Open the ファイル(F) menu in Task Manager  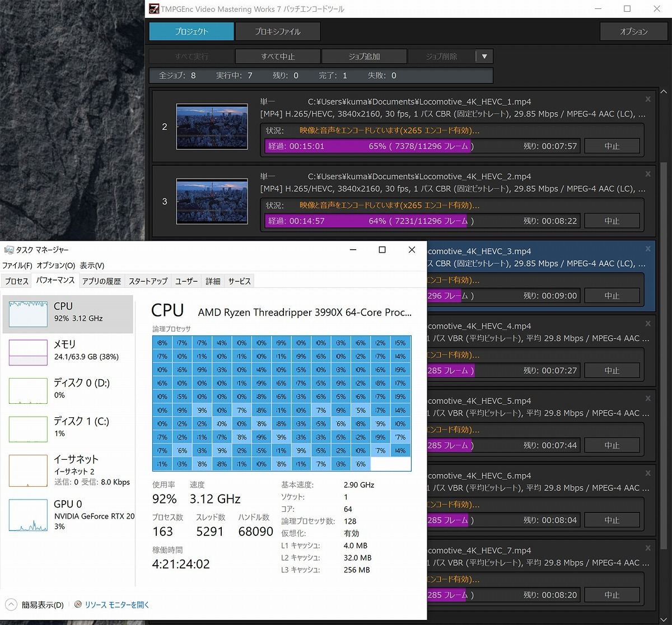tap(17, 265)
